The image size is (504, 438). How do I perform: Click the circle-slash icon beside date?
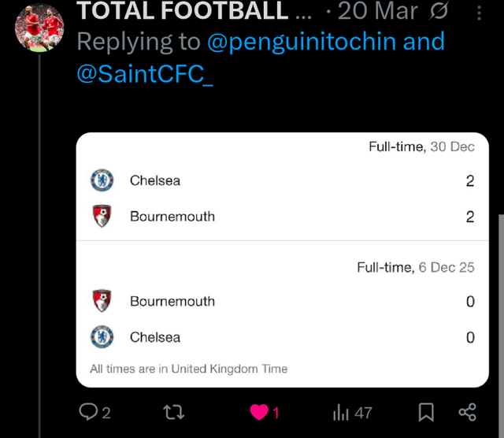tap(441, 12)
